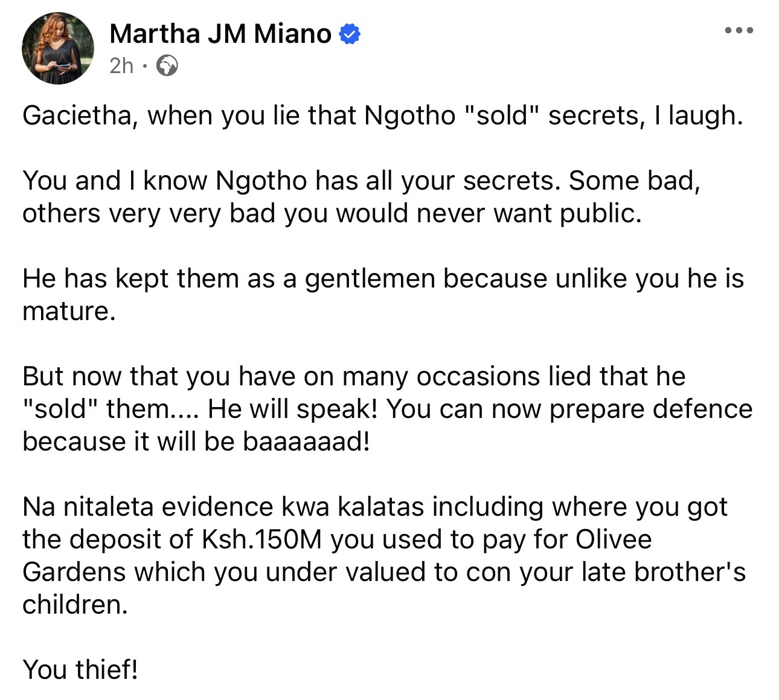Image resolution: width=779 pixels, height=700 pixels.
Task: Click the line starting "But now that you"
Action: pos(354,376)
